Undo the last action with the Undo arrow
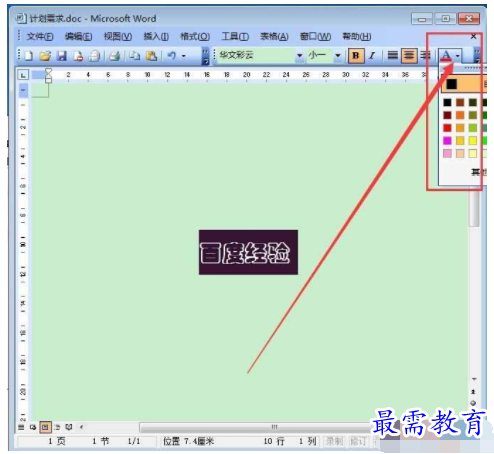 [x=171, y=56]
